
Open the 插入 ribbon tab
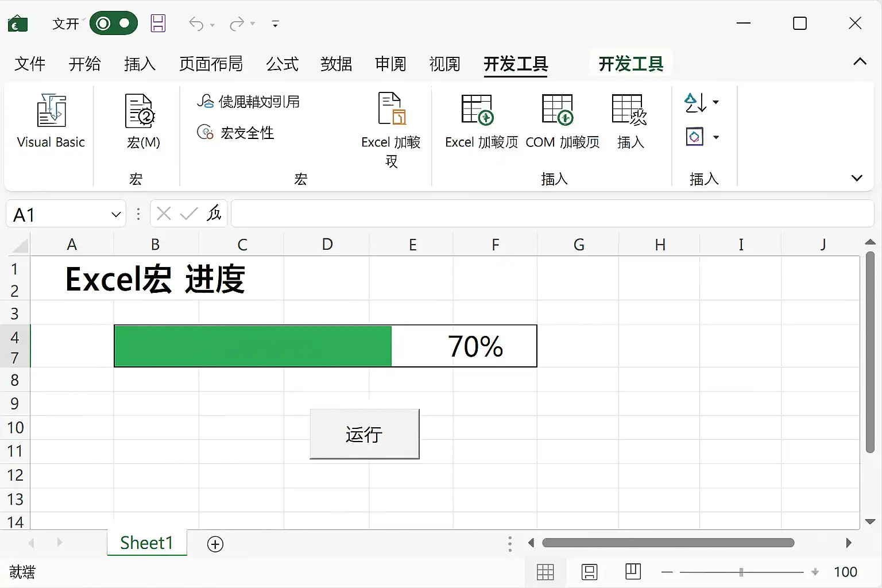[140, 64]
